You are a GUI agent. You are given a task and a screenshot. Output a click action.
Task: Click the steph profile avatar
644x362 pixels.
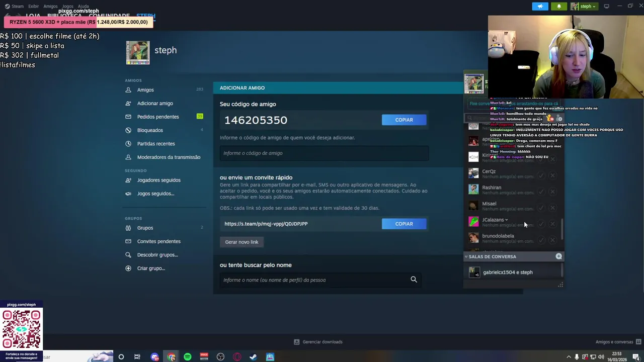tap(138, 53)
